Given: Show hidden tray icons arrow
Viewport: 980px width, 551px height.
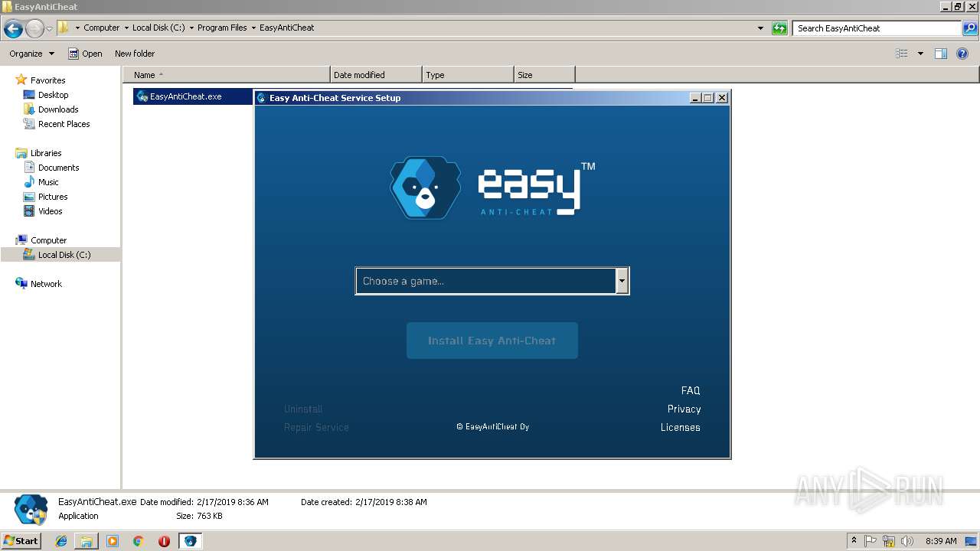Looking at the screenshot, I should [x=854, y=541].
